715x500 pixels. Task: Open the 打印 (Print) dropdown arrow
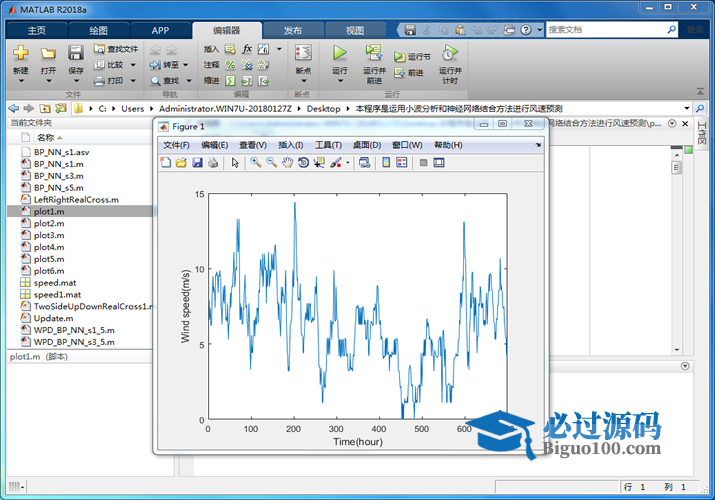click(x=132, y=81)
